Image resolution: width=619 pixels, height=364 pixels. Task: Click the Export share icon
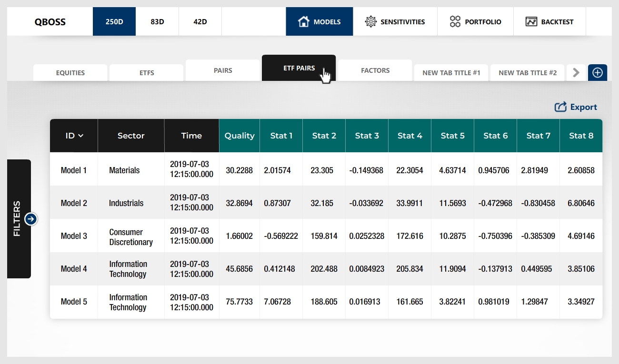[560, 107]
